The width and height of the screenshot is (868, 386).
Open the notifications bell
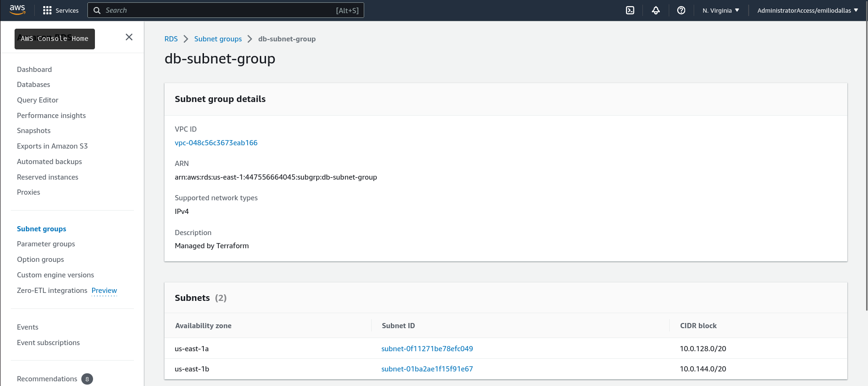click(x=656, y=10)
